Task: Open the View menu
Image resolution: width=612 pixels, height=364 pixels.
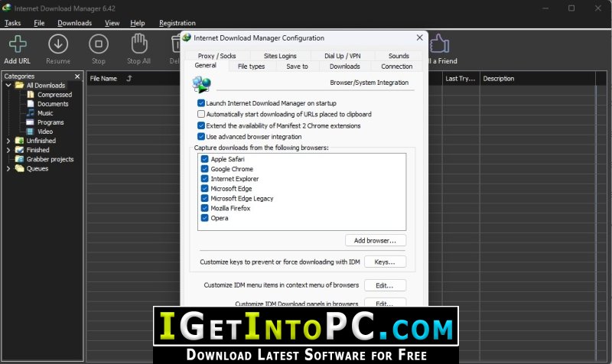Action: (112, 23)
